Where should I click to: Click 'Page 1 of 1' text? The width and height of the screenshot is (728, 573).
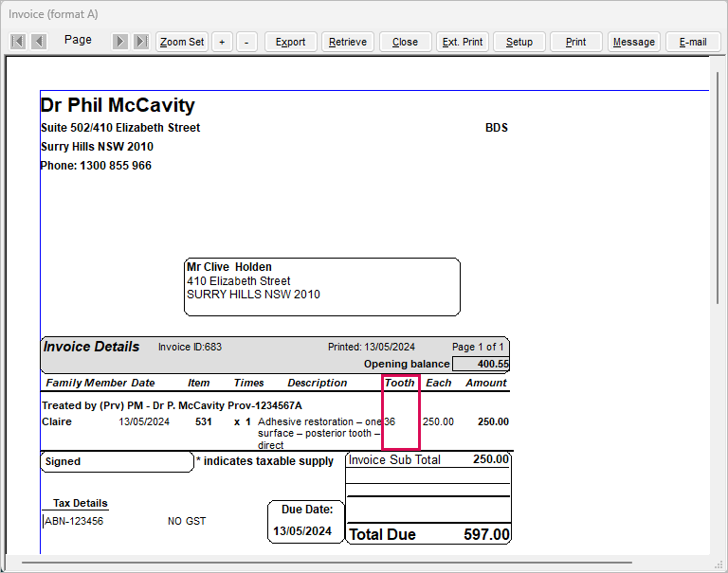coord(478,347)
